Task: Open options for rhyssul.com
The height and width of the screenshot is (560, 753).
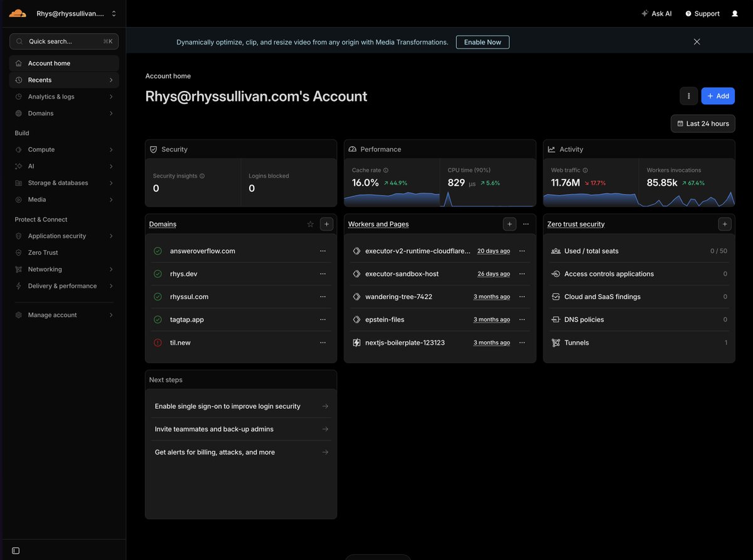Action: tap(323, 297)
